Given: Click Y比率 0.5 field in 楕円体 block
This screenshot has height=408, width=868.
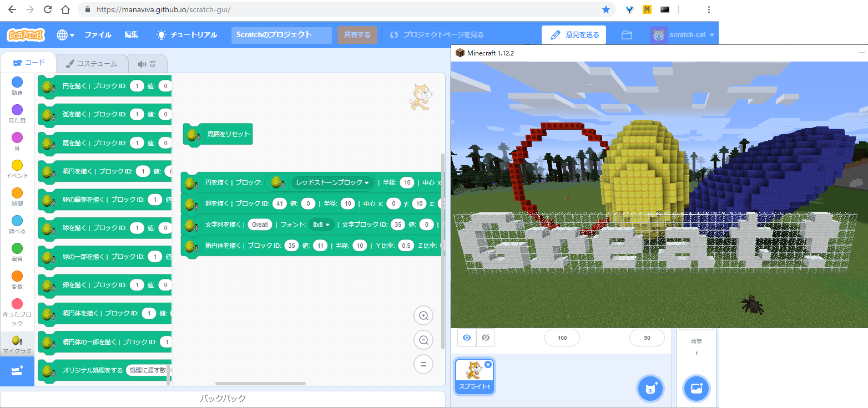Looking at the screenshot, I should 406,246.
